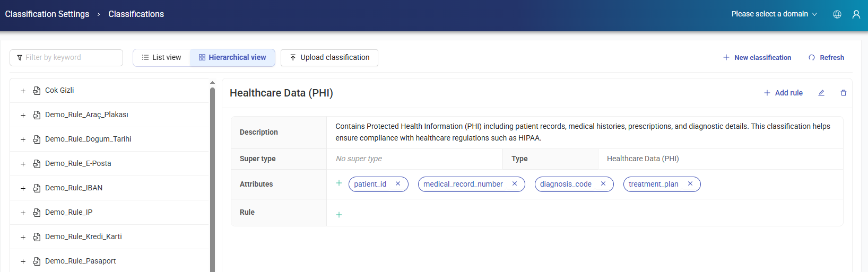868x272 pixels.
Task: Expand the Cok Gizli tree node
Action: coord(23,91)
